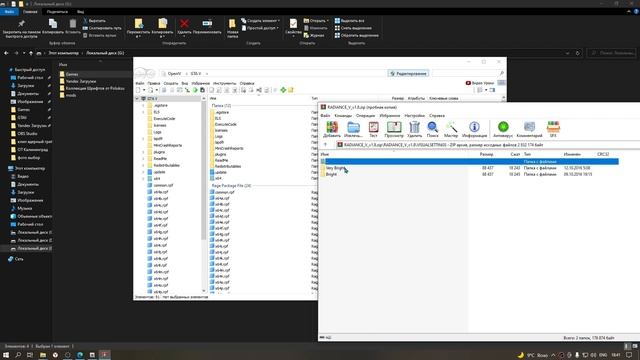Open WinRAR Настройки menu
Image resolution: width=640 pixels, height=360 pixels.
point(414,116)
